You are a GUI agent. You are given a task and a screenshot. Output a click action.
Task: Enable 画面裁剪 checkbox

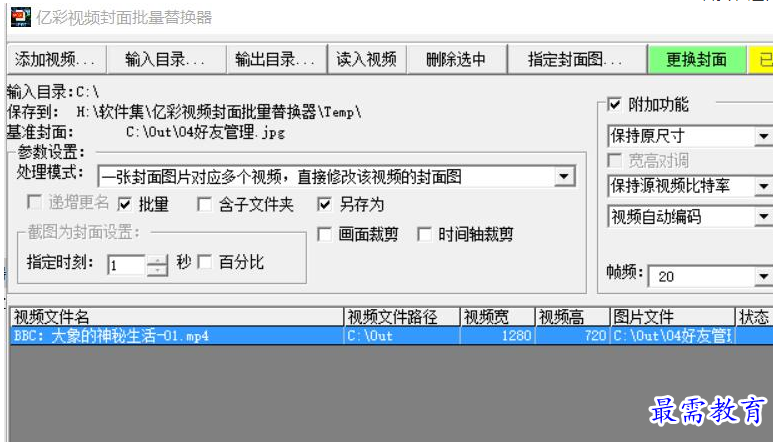pos(324,234)
